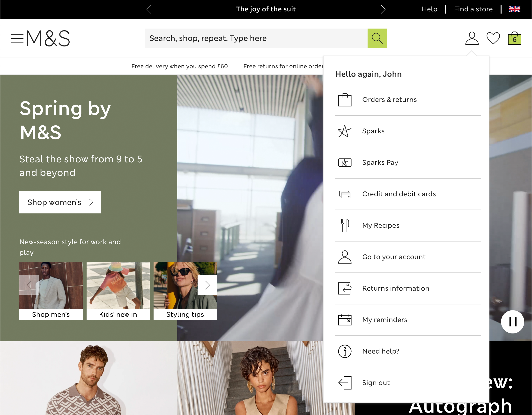This screenshot has height=415, width=532.
Task: Open Sparks from the account menu
Action: pyautogui.click(x=373, y=131)
